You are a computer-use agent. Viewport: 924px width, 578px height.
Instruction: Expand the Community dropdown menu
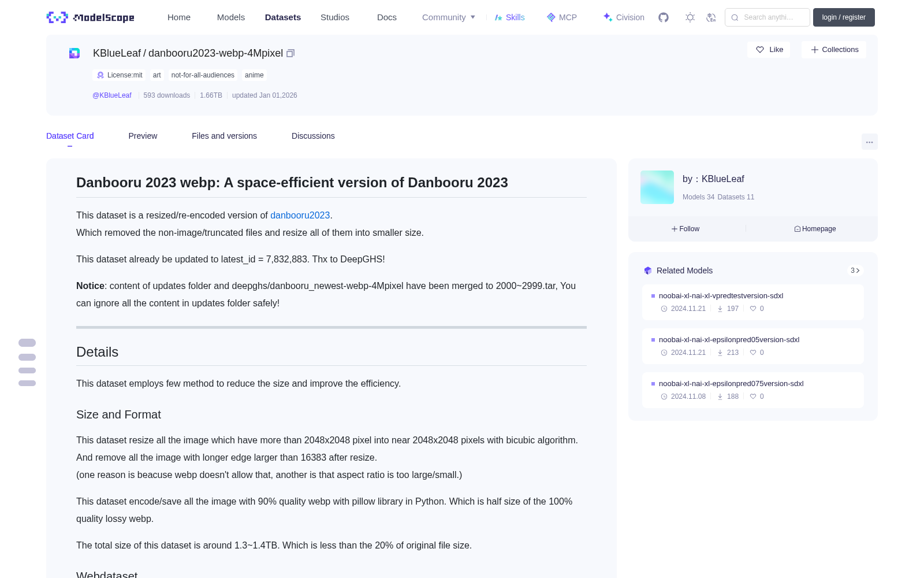pos(449,17)
